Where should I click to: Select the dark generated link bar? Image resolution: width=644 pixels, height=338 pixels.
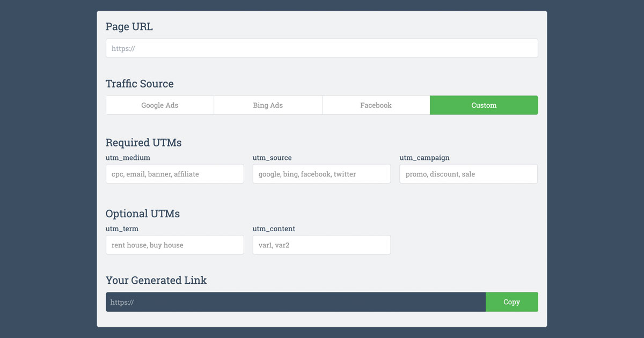(x=295, y=302)
